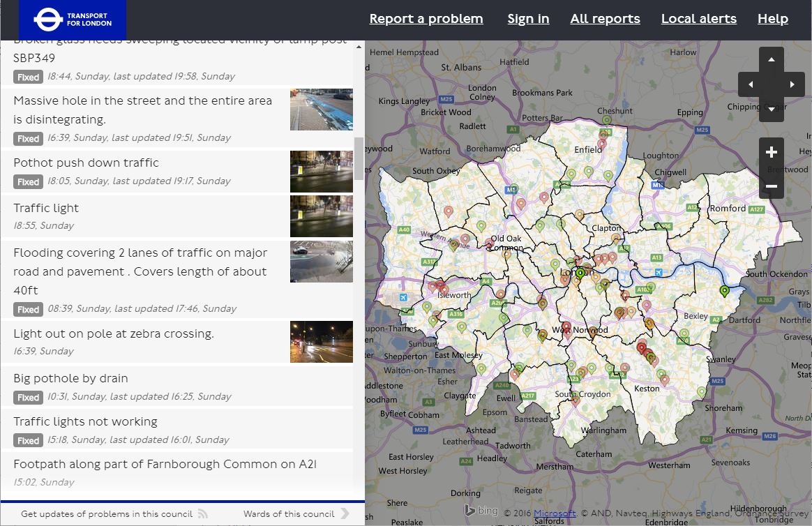Zoom out on the map
The height and width of the screenshot is (526, 812).
point(772,186)
